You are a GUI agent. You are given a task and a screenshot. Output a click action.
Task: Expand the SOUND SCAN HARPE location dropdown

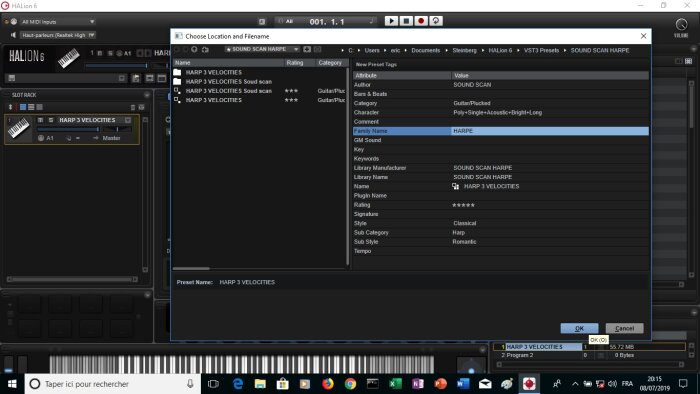262,49
